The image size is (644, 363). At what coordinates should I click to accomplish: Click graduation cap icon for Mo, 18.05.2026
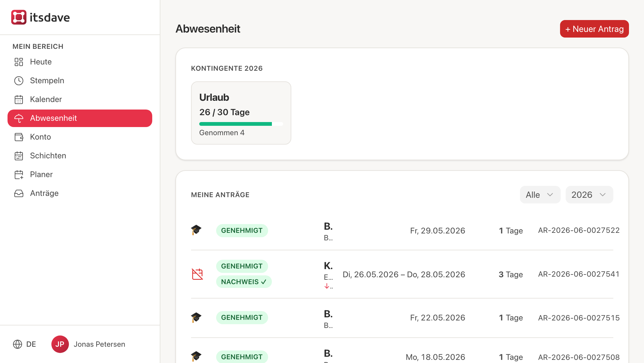pos(196,356)
